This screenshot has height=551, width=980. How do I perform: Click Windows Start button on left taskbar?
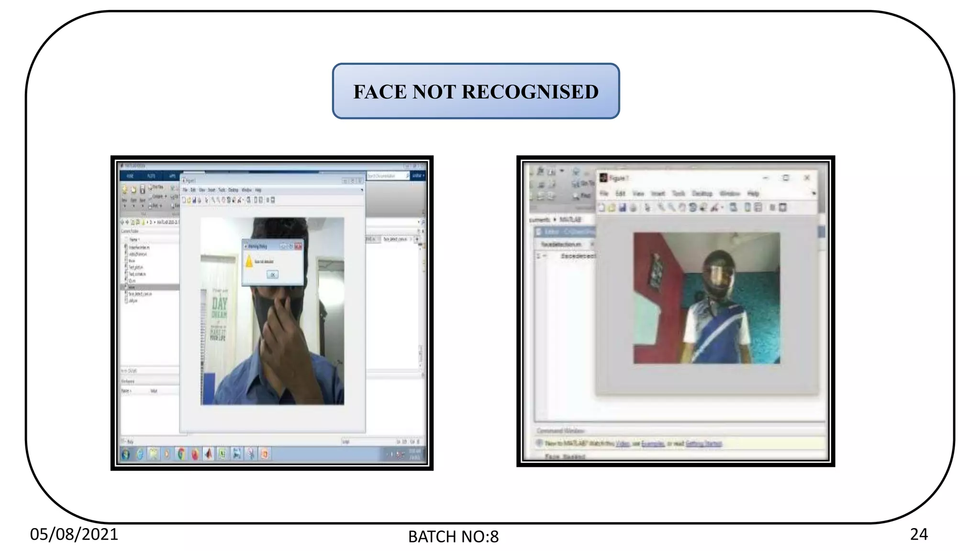click(125, 454)
